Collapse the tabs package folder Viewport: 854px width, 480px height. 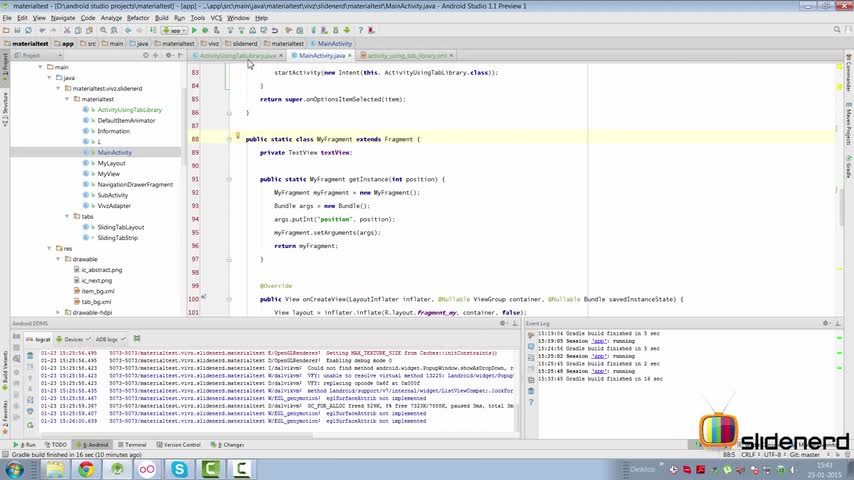[x=67, y=217]
